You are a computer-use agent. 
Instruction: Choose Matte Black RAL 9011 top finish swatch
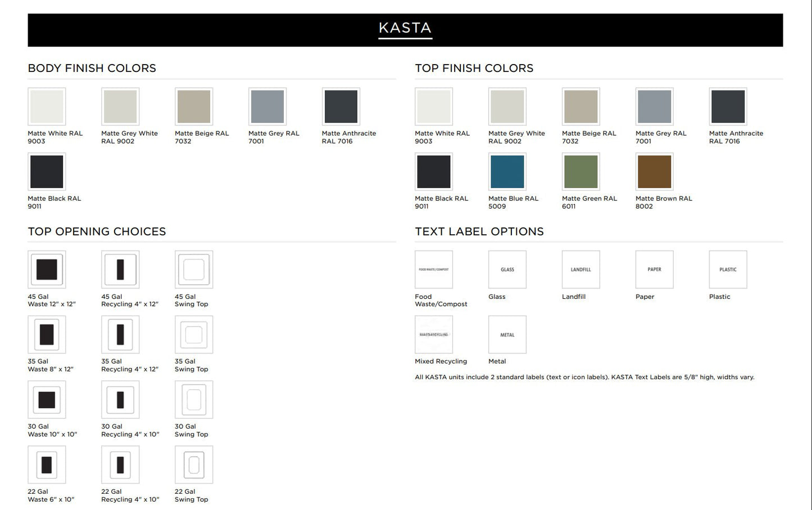pyautogui.click(x=434, y=172)
